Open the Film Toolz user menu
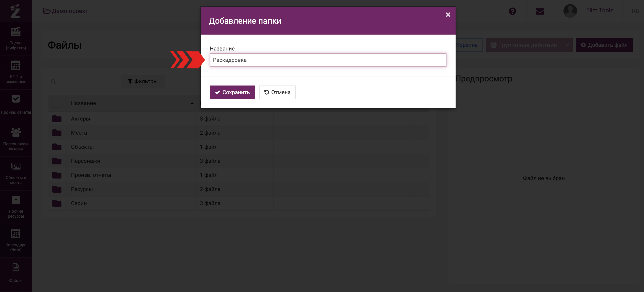The width and height of the screenshot is (644, 292). 599,10
